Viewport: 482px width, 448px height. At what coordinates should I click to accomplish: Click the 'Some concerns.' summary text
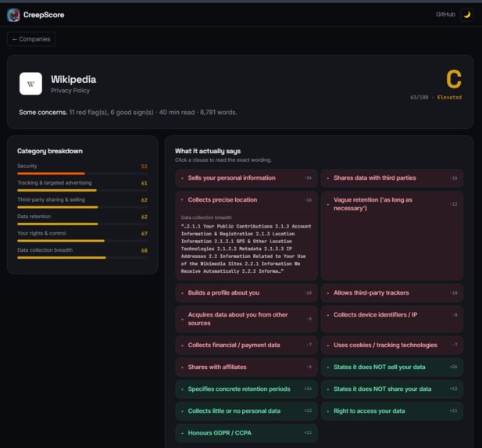coord(43,113)
